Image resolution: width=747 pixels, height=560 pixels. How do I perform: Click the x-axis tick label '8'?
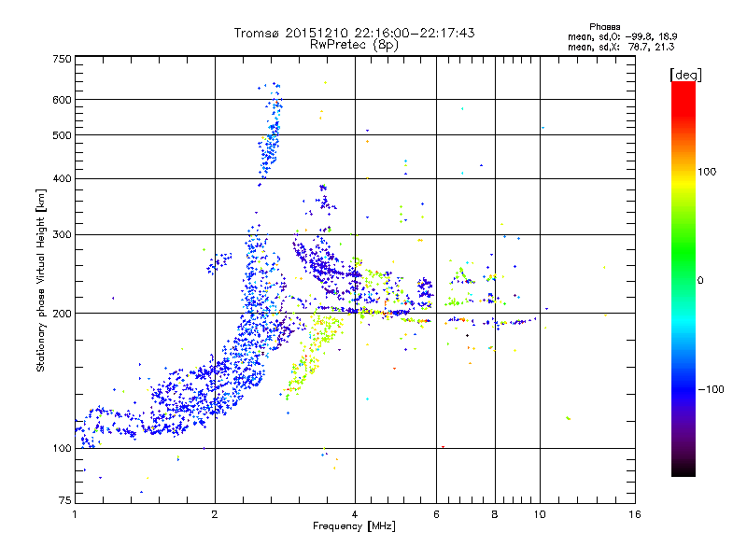pos(495,514)
